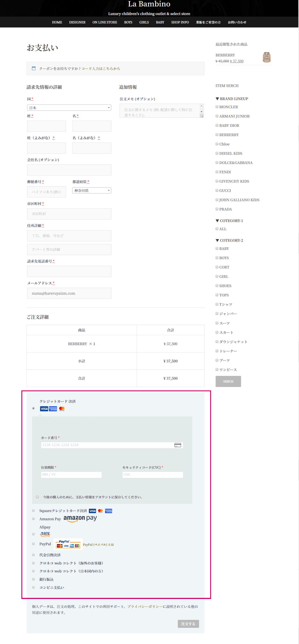Select Square credit card payment option
Image resolution: width=299 pixels, height=644 pixels.
point(33,510)
